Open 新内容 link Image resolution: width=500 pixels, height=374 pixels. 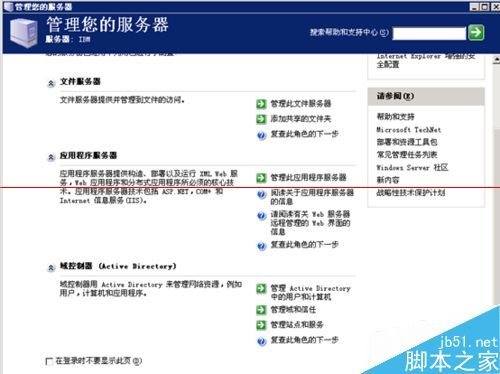pyautogui.click(x=388, y=180)
